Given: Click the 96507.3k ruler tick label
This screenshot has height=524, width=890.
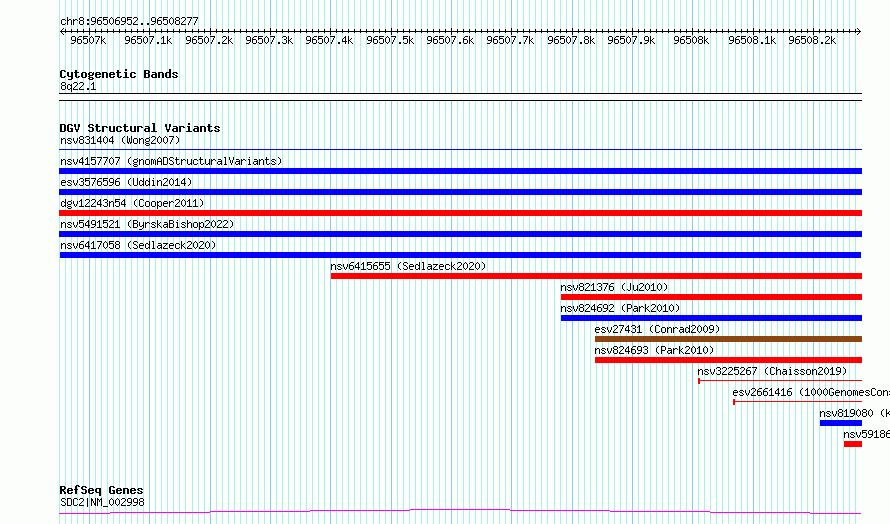Looking at the screenshot, I should pos(269,40).
